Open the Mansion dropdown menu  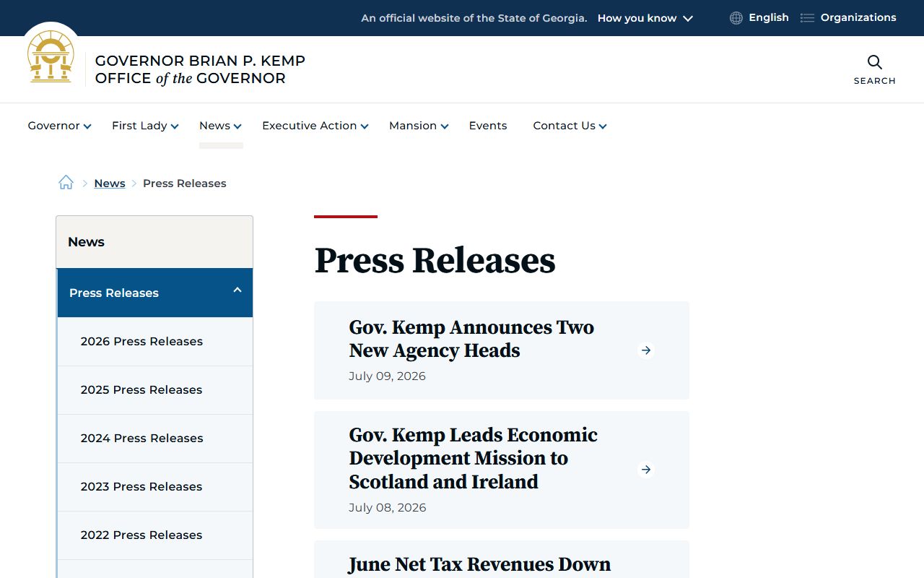[x=419, y=126]
